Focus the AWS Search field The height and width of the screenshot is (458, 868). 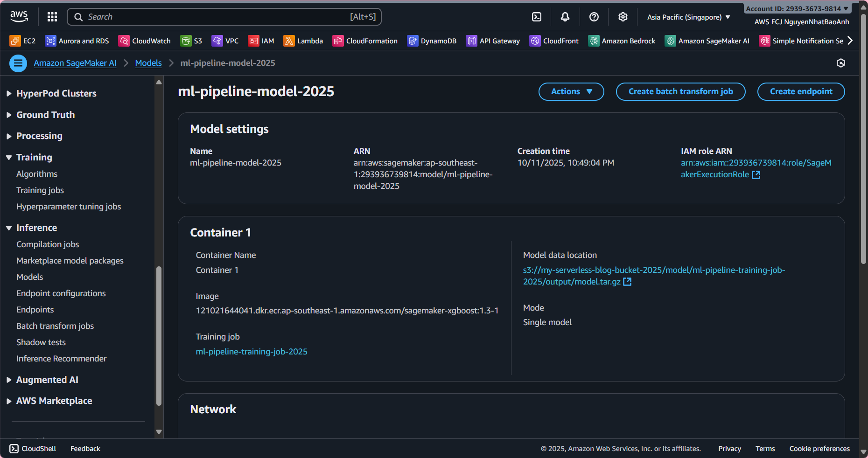pyautogui.click(x=224, y=17)
